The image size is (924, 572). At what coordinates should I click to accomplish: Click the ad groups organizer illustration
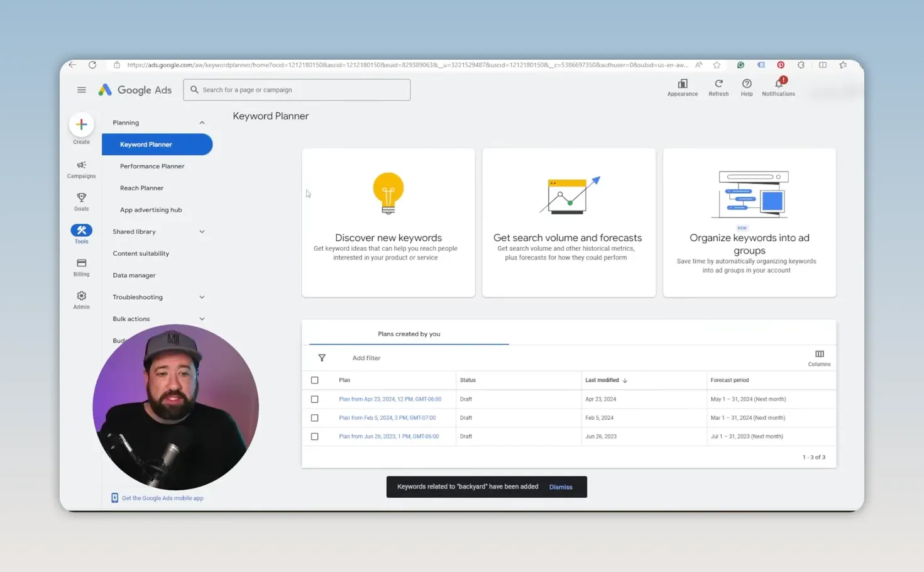(x=749, y=195)
